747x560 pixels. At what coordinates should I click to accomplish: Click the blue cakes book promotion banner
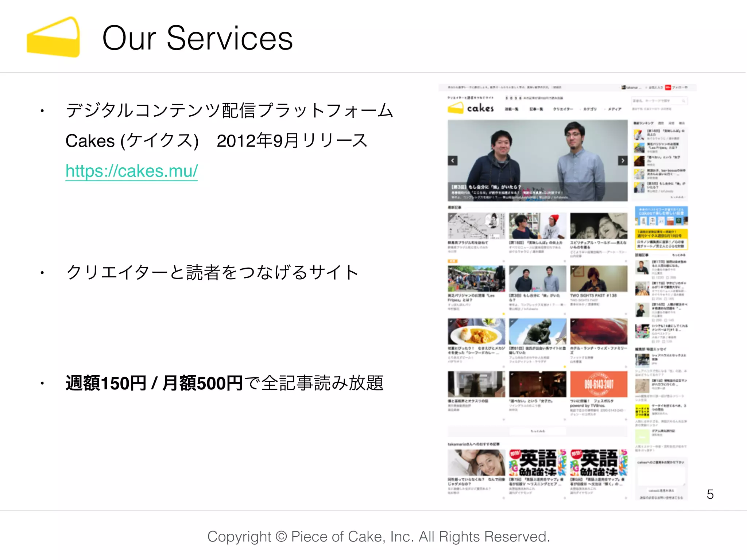click(661, 216)
